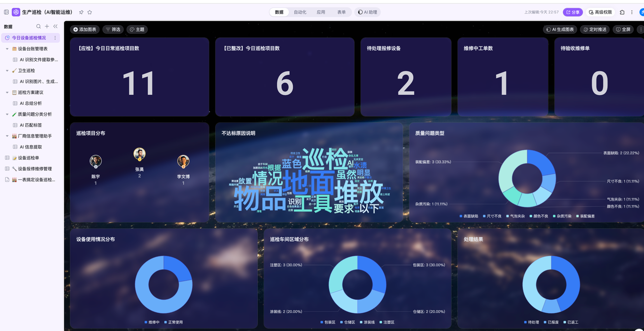644x331 pixels.
Task: Click 添加图表 to add chart
Action: tap(85, 29)
